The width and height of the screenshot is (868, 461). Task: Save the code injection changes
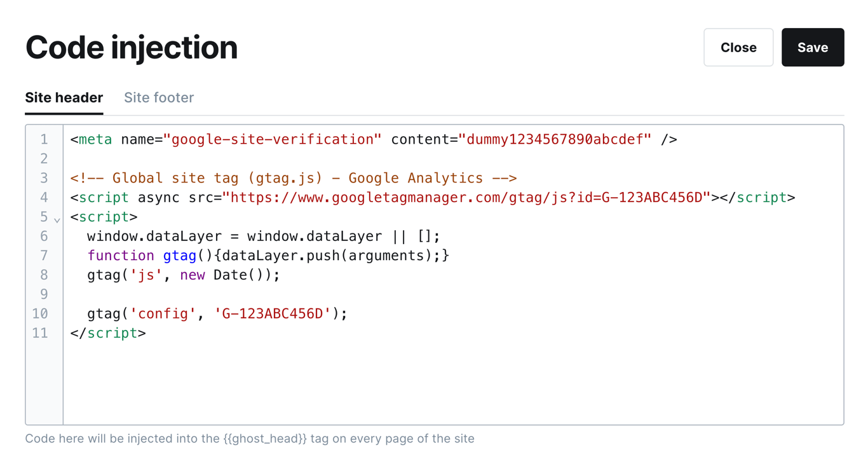(813, 47)
